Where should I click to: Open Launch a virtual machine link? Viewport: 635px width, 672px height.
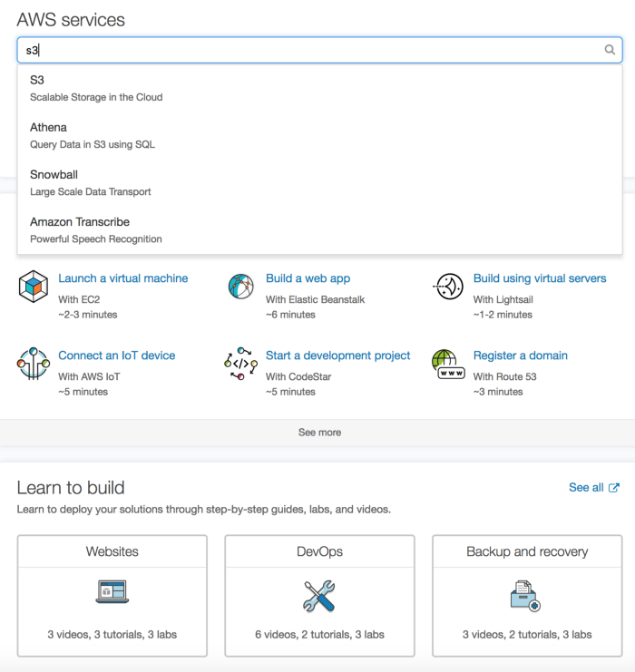coord(123,278)
